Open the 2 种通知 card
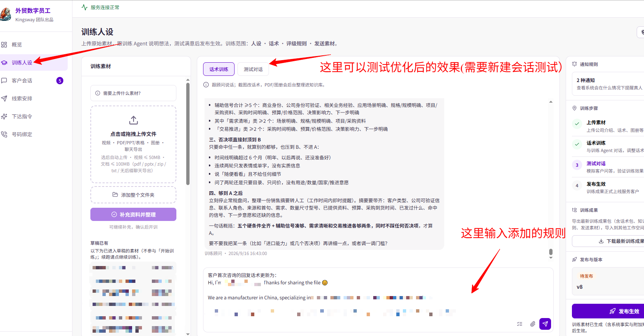This screenshot has width=644, height=336. (x=608, y=84)
